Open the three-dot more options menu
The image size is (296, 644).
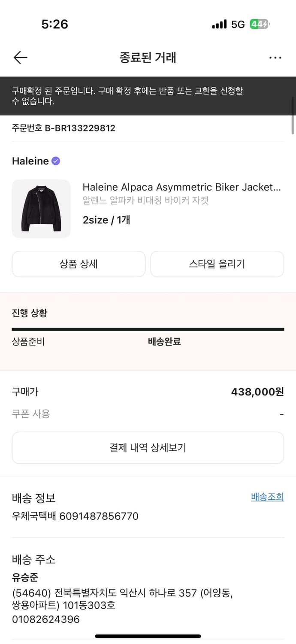(275, 57)
